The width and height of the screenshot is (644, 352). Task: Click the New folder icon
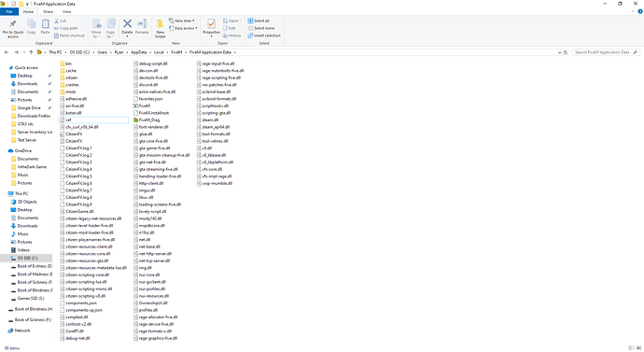tap(161, 28)
